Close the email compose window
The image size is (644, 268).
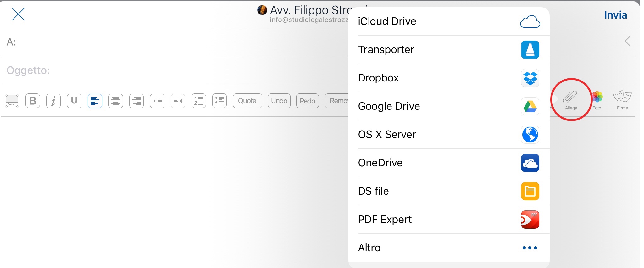[18, 14]
